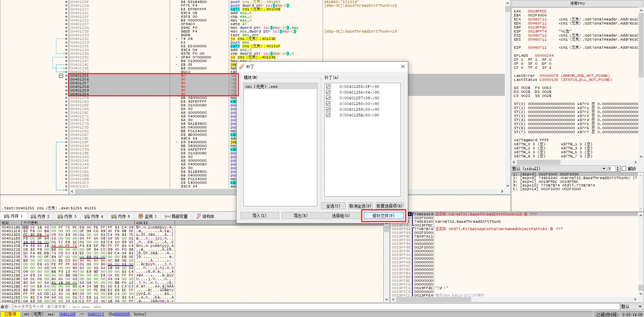Uncheck the patch 00401258:00->90 checkbox
The width and height of the screenshot is (644, 317).
coord(328,104)
